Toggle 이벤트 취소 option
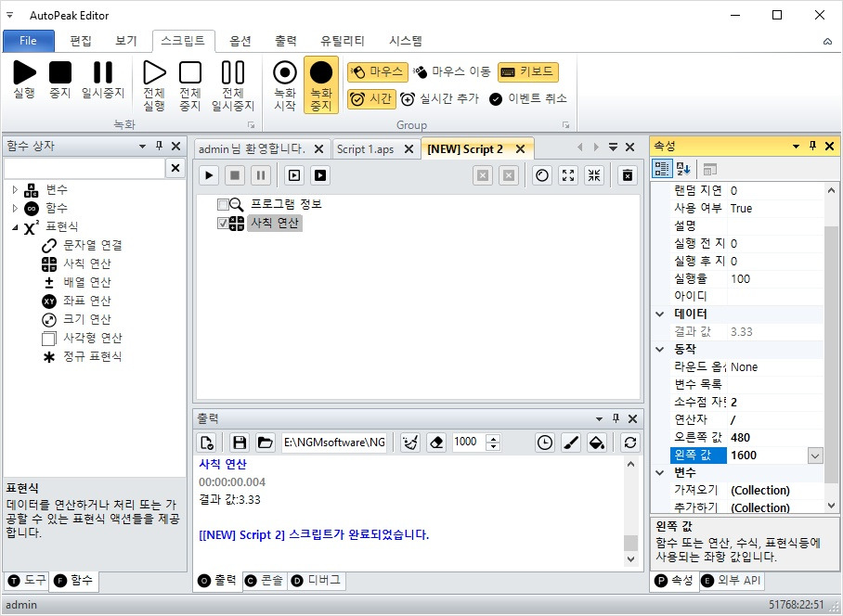The height and width of the screenshot is (616, 843). click(x=528, y=99)
